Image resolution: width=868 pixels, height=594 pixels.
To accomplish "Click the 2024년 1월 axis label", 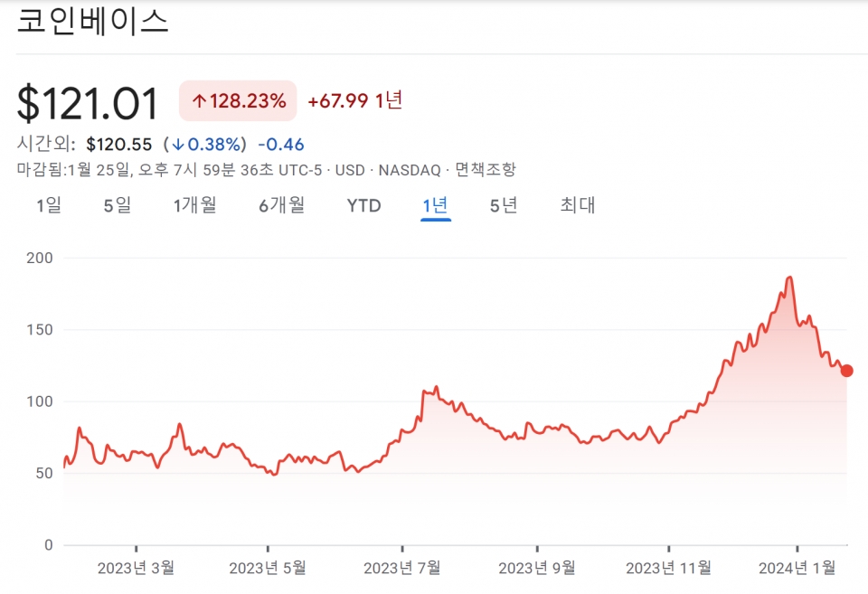I will tap(797, 568).
